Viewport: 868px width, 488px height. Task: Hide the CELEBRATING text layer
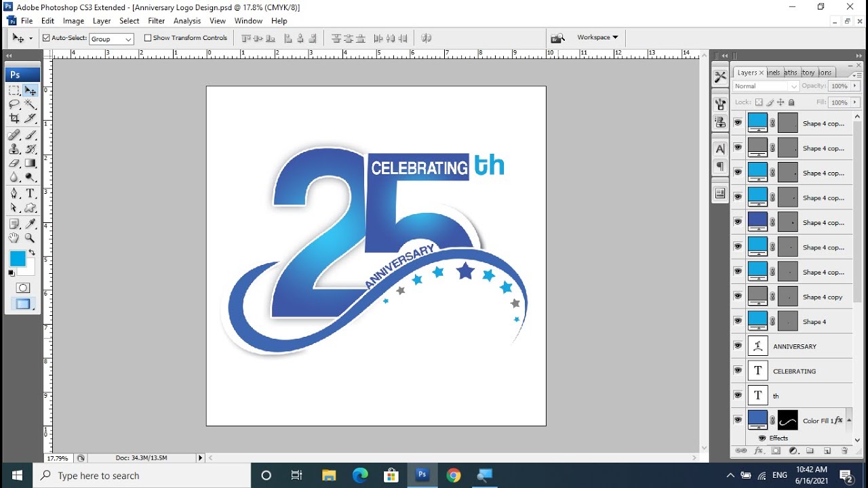point(738,371)
